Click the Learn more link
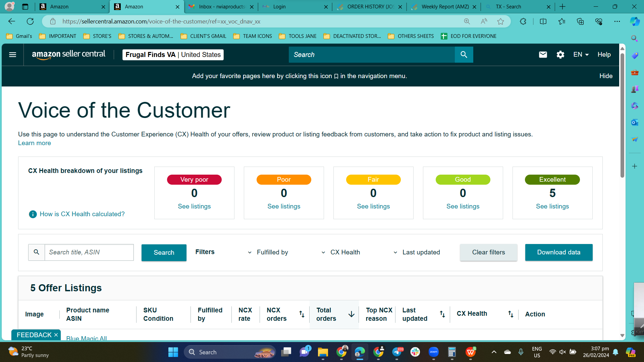The image size is (644, 362). tap(35, 143)
